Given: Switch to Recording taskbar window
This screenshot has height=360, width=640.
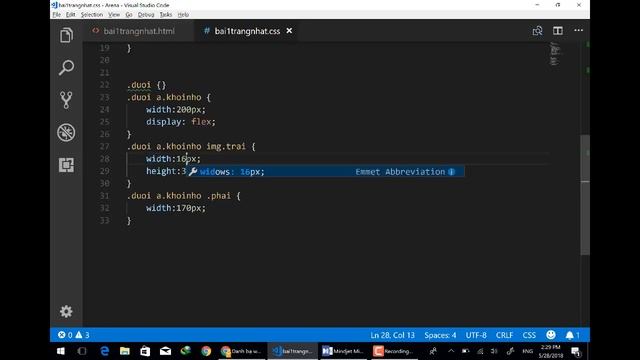Looking at the screenshot, I should pos(394,351).
